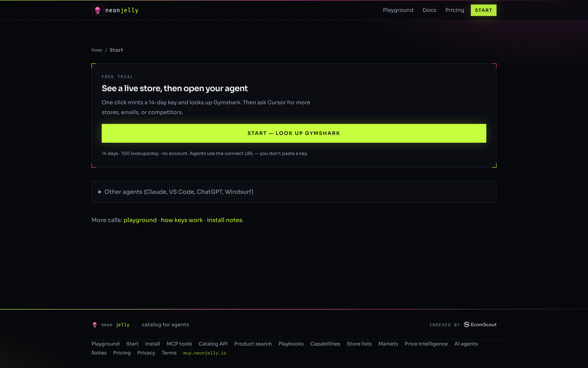
Task: Open footer Markets link
Action: click(x=388, y=344)
